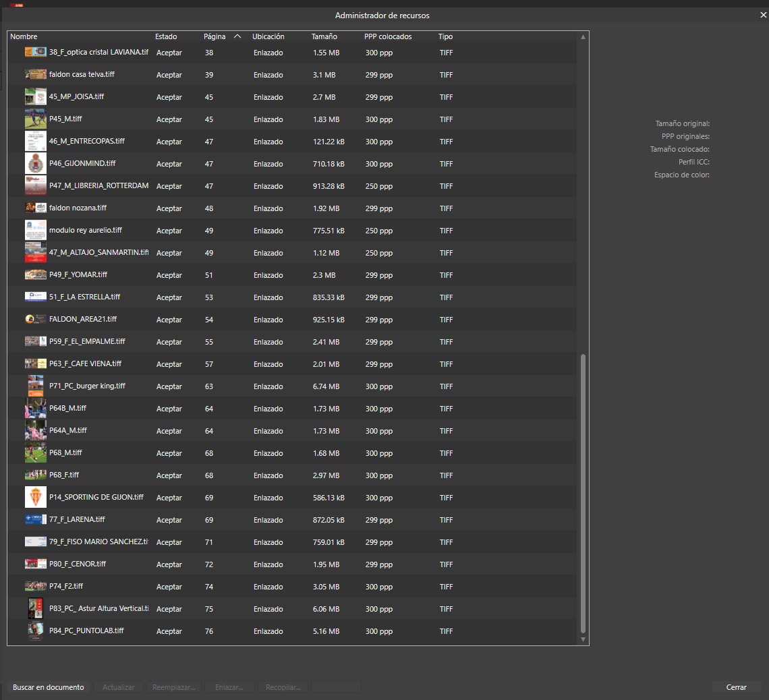The width and height of the screenshot is (769, 700).
Task: Click thumbnail of 77_F_LARENA.tiff
Action: [x=35, y=520]
